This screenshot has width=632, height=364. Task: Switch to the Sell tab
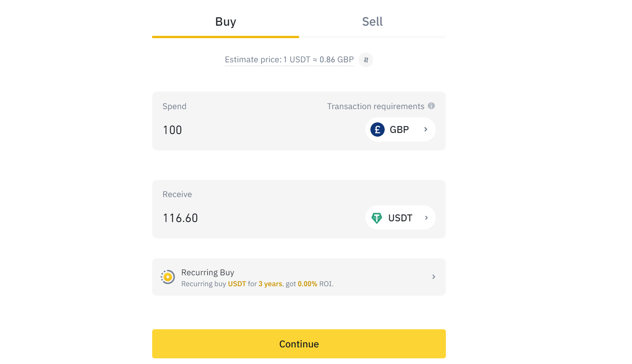point(372,22)
